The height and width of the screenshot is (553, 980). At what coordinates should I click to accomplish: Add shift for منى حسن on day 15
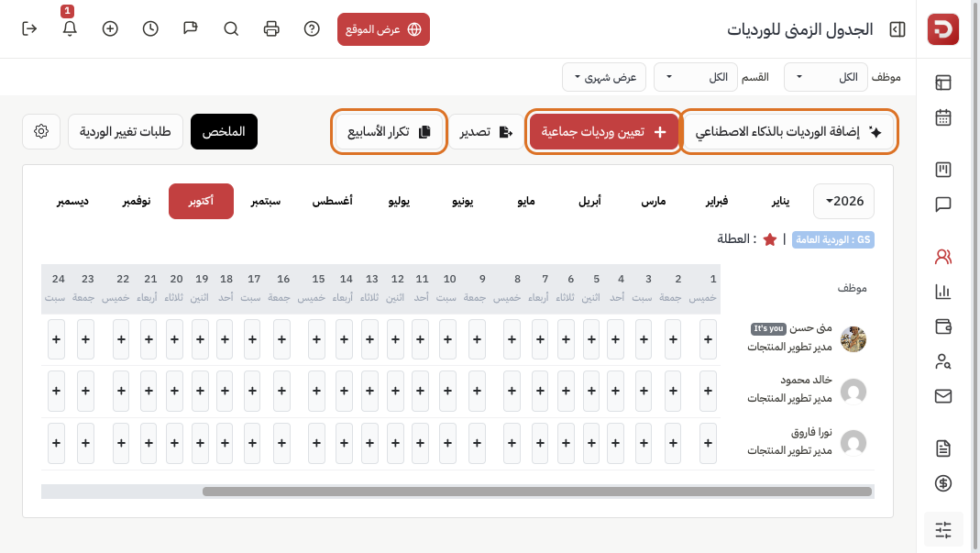317,339
